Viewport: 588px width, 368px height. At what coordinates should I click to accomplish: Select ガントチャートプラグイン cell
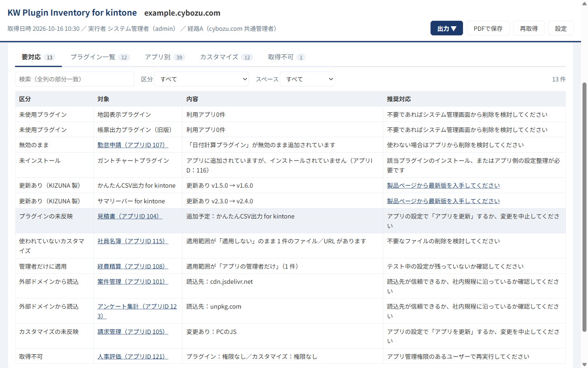[x=138, y=165]
